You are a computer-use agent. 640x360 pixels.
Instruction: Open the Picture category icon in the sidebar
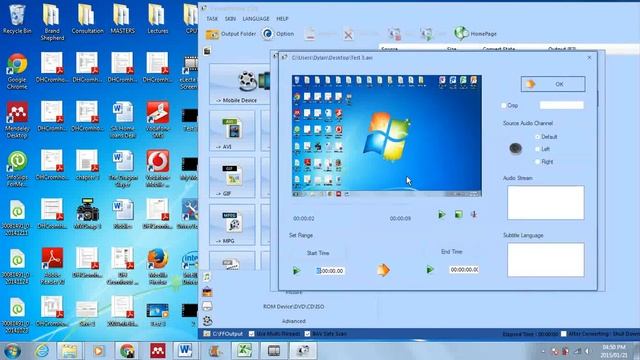click(207, 291)
